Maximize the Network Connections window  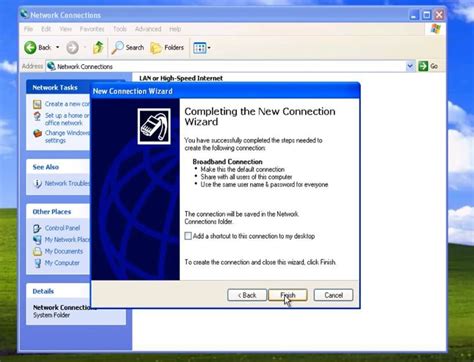tap(427, 15)
